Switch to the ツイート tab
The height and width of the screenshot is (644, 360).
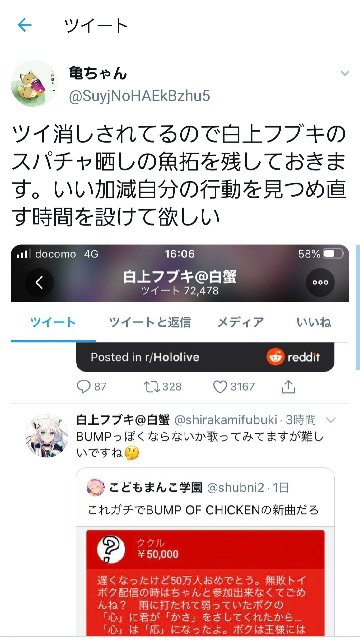53,322
